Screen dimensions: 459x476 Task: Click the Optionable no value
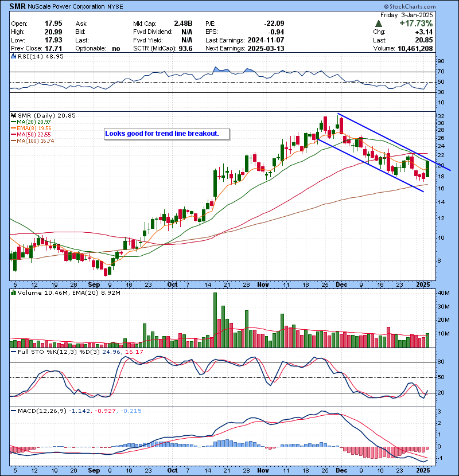pos(116,48)
